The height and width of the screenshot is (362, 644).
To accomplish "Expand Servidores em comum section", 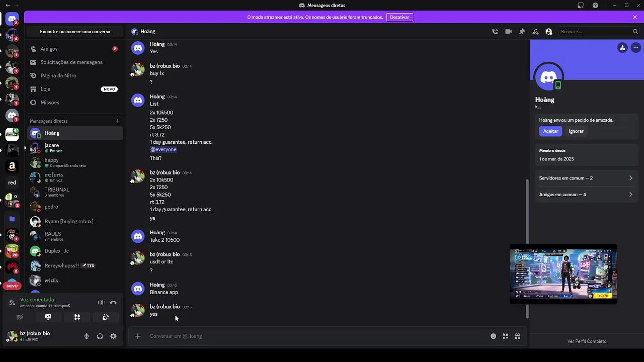I will point(586,178).
